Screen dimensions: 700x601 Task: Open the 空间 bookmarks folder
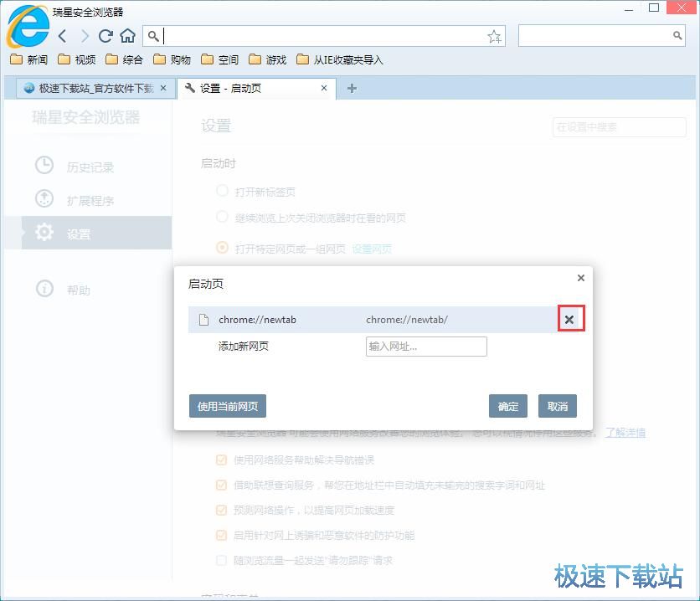click(x=219, y=59)
